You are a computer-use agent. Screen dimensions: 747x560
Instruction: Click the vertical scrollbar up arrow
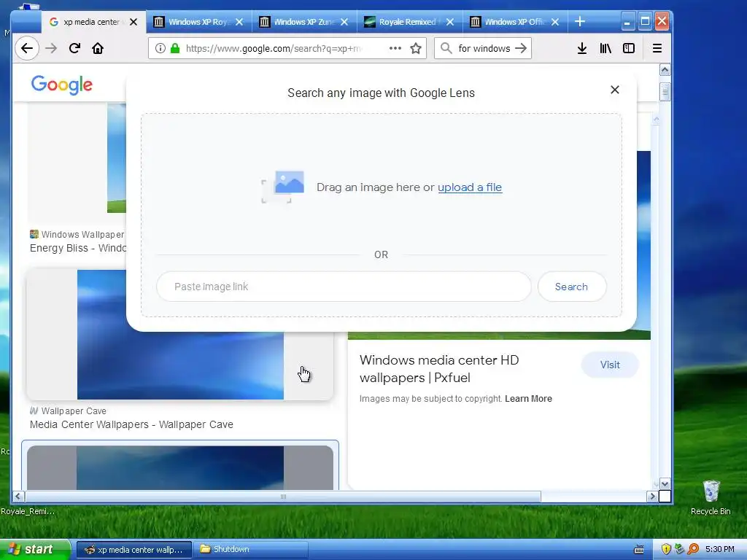tap(665, 70)
